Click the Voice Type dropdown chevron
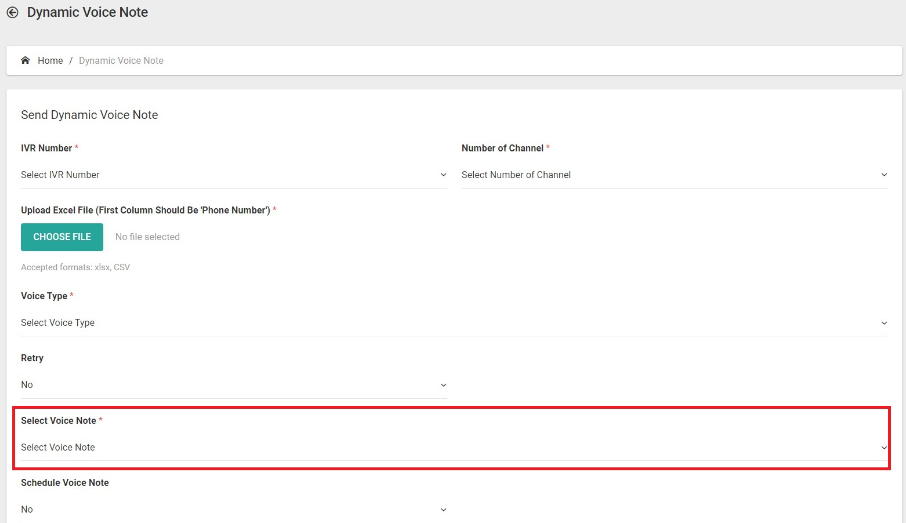 (884, 323)
